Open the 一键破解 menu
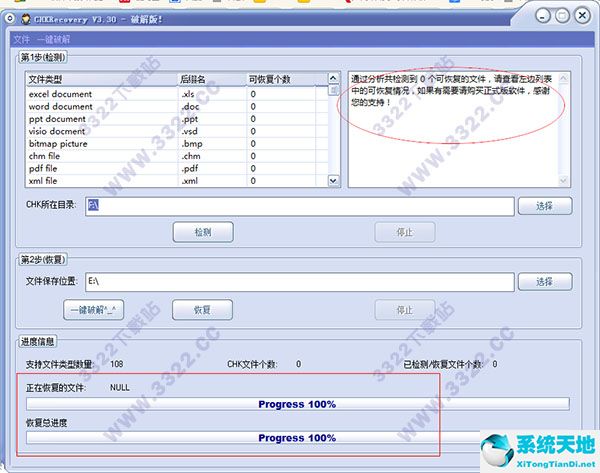 [x=54, y=39]
